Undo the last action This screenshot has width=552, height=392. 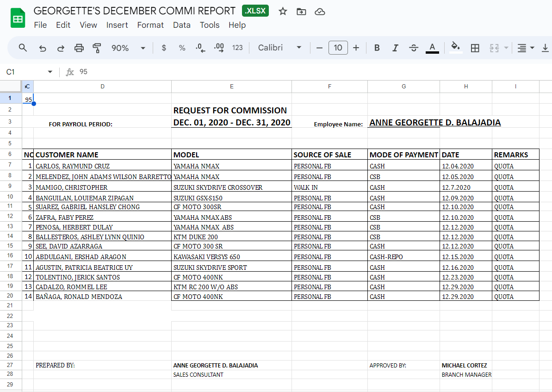click(x=43, y=48)
